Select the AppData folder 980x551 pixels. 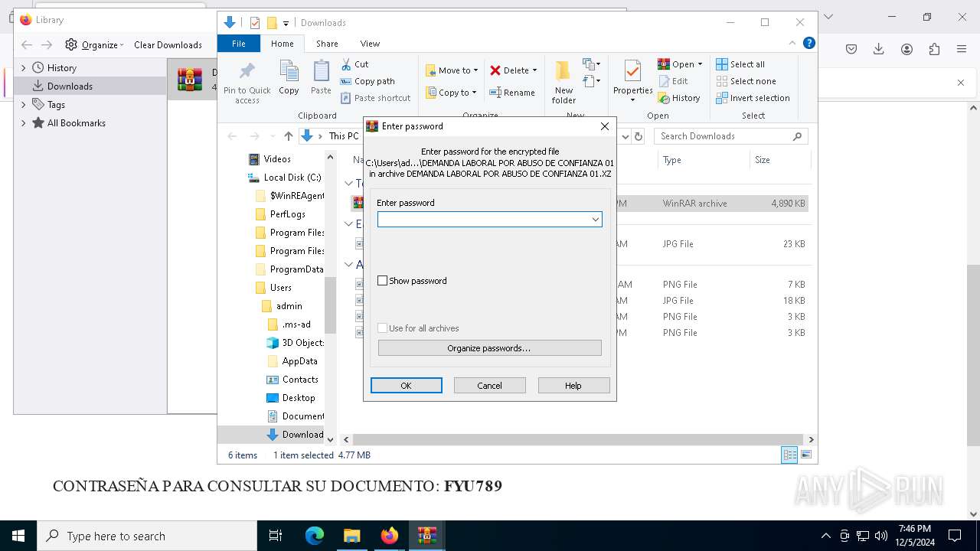292,361
